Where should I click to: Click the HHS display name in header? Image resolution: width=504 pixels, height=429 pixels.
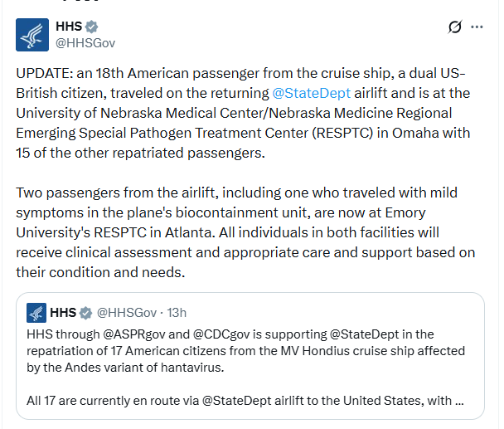coord(69,27)
